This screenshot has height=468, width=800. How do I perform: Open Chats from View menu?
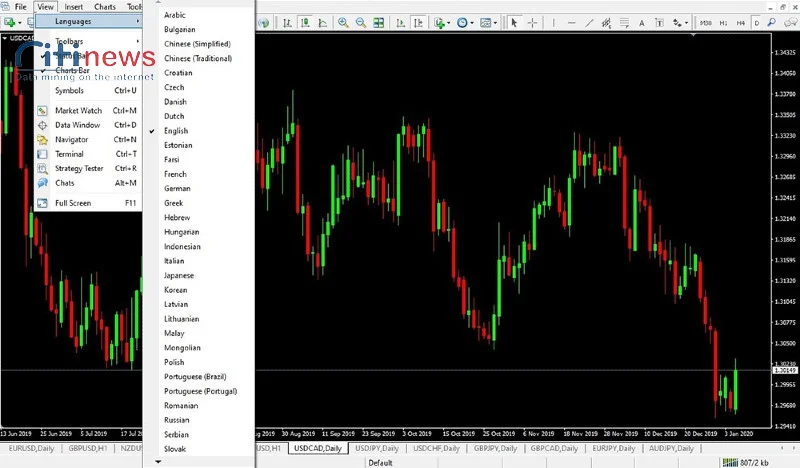[x=88, y=183]
